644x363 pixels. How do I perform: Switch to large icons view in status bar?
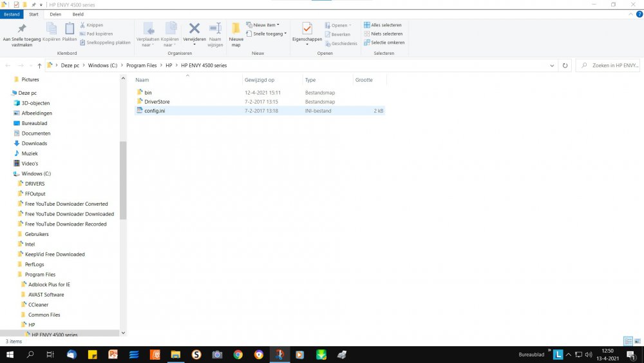click(x=636, y=341)
